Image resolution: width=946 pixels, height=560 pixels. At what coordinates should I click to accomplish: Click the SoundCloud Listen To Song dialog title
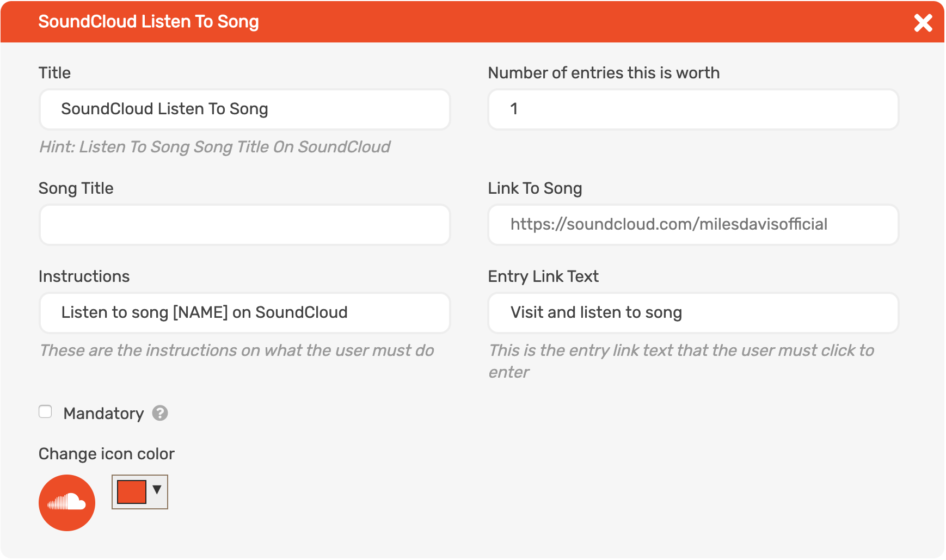148,22
